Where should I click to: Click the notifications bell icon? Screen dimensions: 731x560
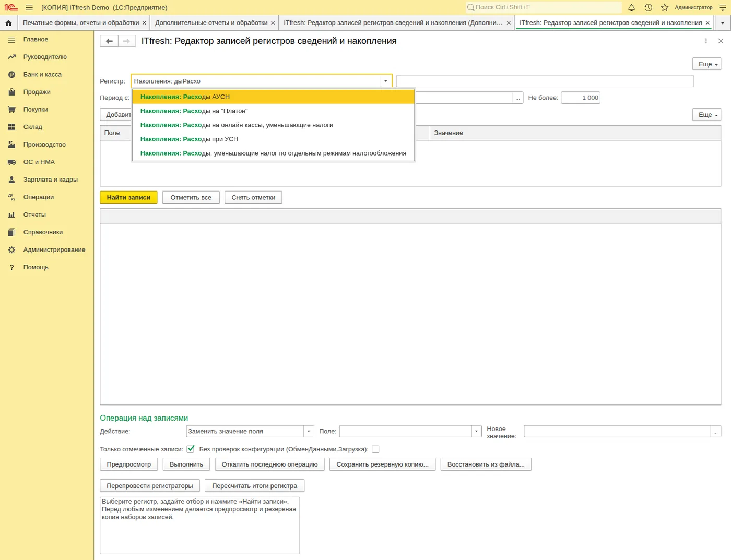pos(631,7)
